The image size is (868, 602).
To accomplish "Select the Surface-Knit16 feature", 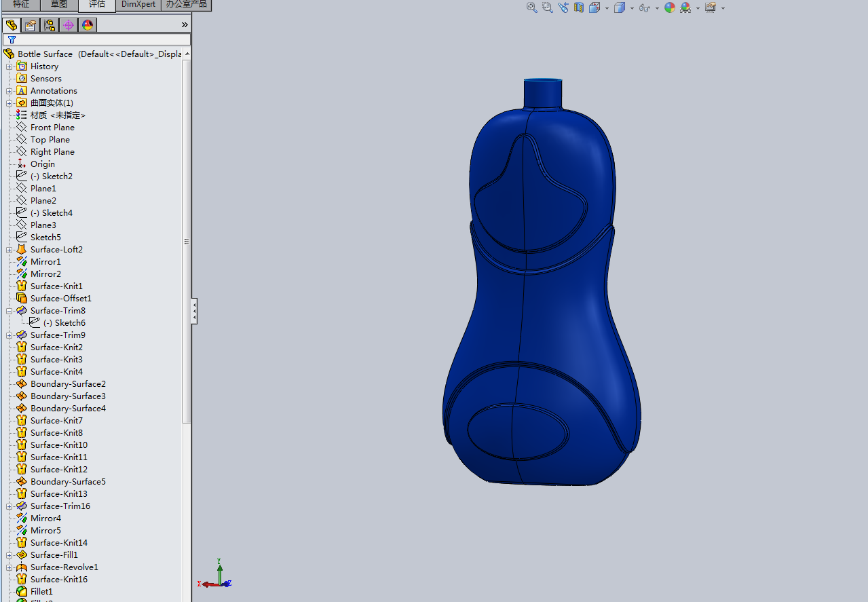I will coord(58,580).
